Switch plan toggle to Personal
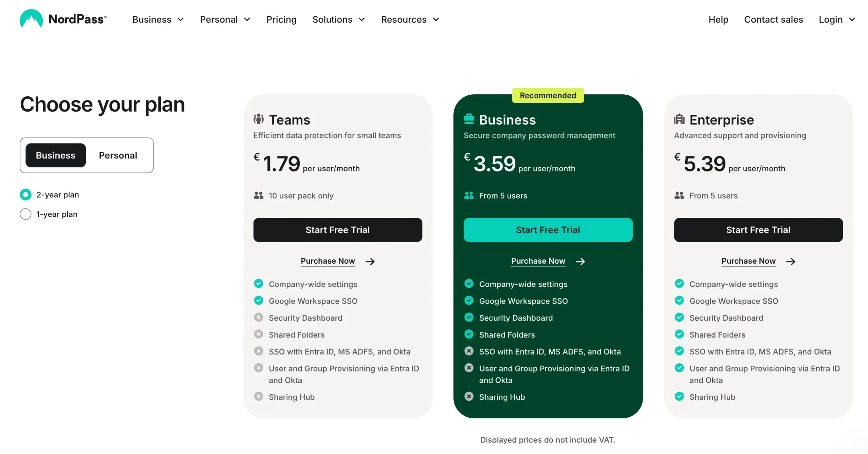868x454 pixels. 118,155
